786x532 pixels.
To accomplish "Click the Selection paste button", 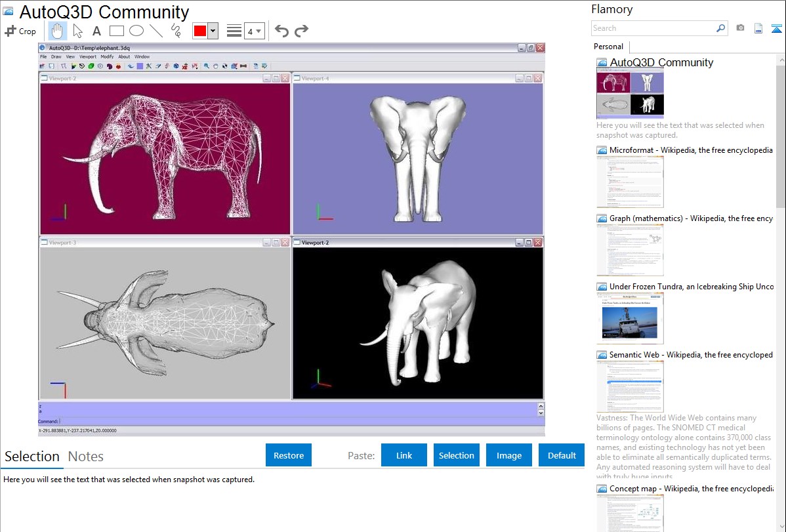I will 457,455.
